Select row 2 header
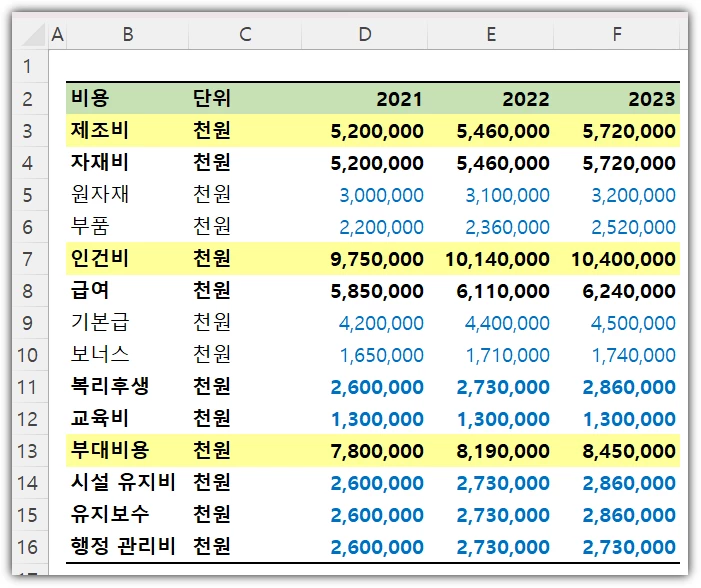This screenshot has width=701, height=588. tap(30, 99)
